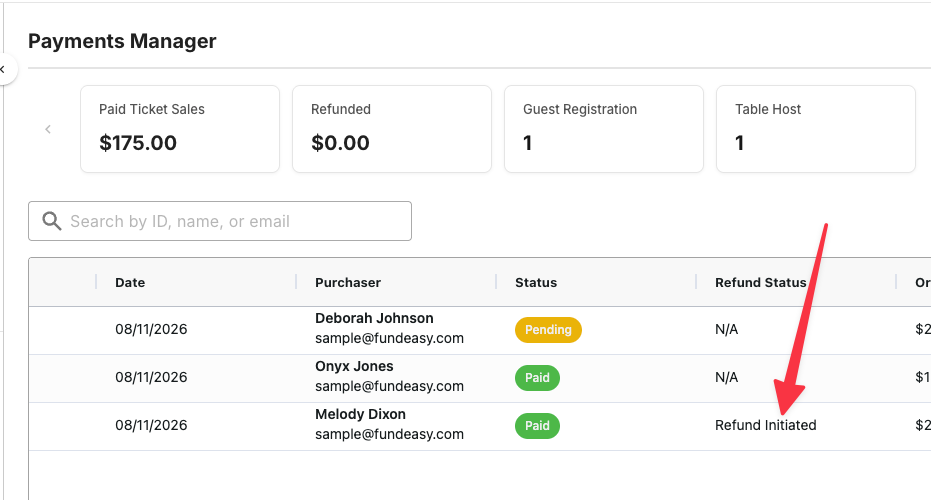Sort by the Date column header
This screenshot has height=500, width=931.
coord(130,283)
